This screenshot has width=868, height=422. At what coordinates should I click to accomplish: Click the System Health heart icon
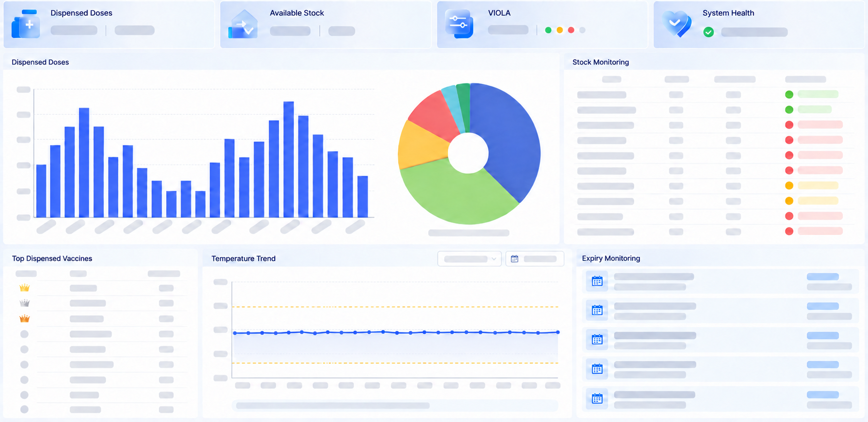click(677, 23)
